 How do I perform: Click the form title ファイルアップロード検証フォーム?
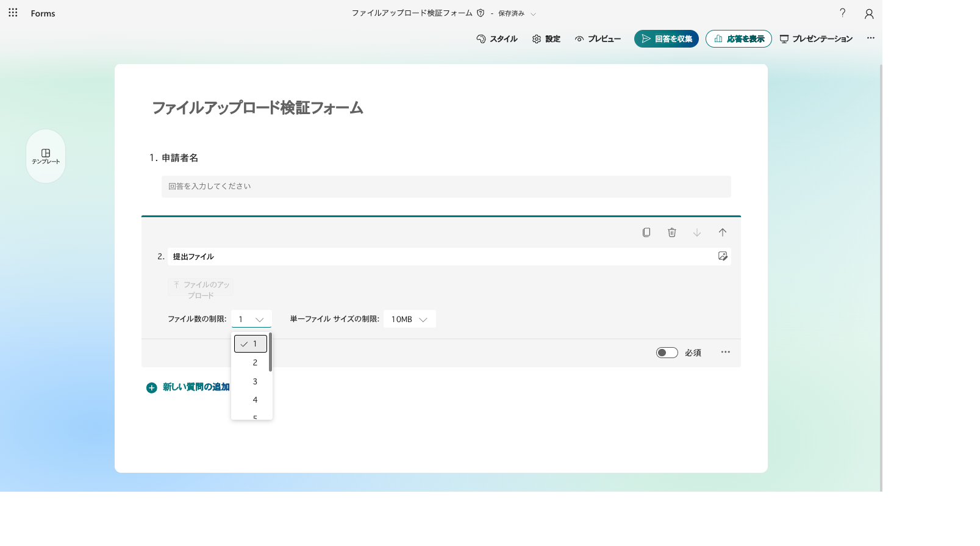click(257, 108)
